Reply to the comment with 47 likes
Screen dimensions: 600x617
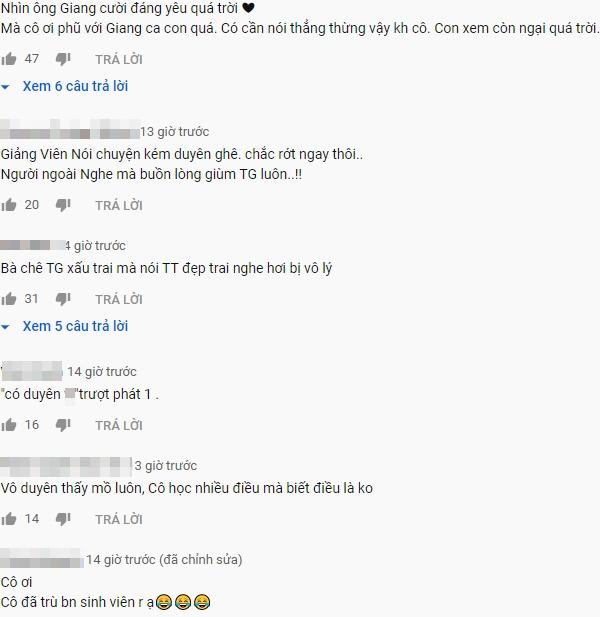pyautogui.click(x=119, y=59)
